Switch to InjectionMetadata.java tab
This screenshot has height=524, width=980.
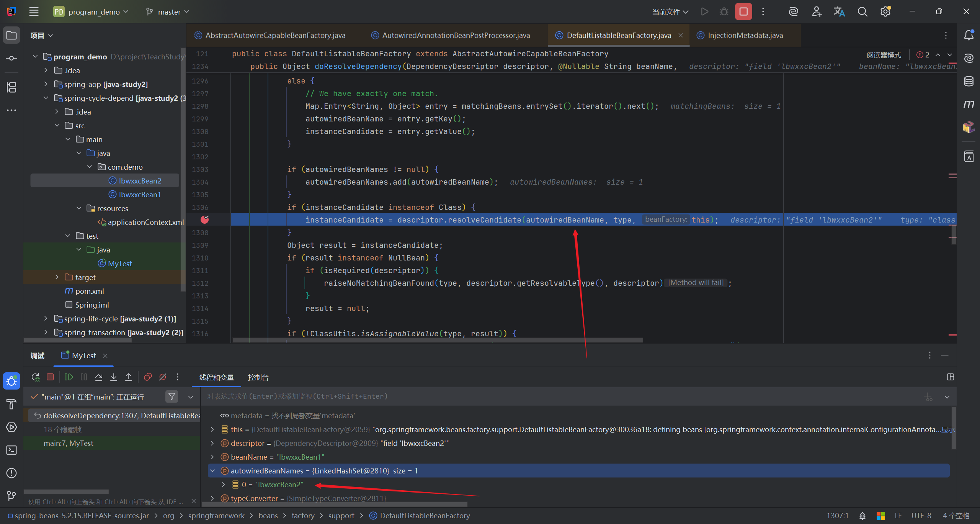click(745, 35)
